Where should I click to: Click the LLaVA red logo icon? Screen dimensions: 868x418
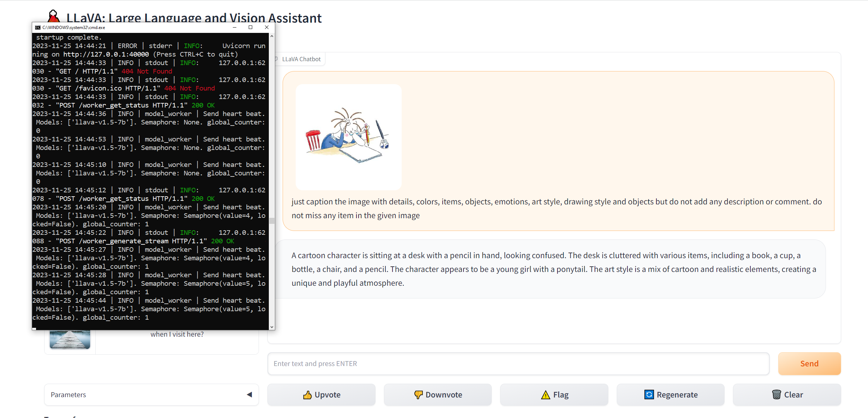pyautogui.click(x=53, y=16)
